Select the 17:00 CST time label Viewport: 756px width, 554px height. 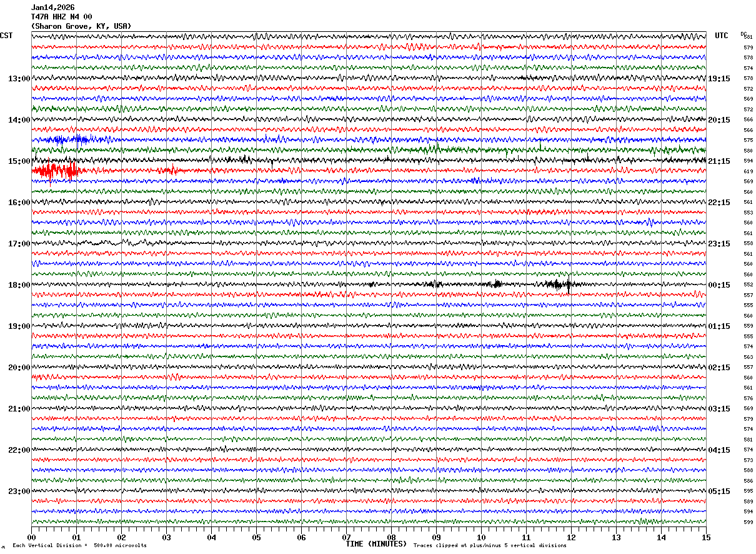pos(19,244)
